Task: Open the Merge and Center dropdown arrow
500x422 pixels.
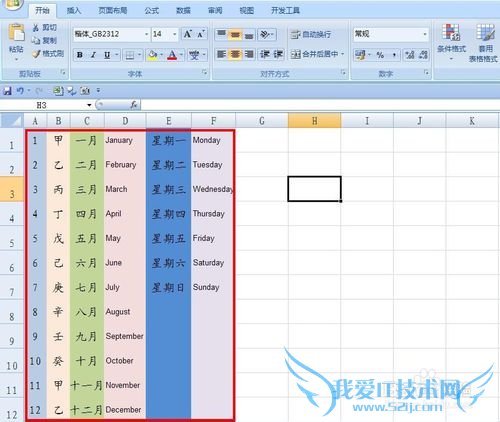Action: [x=342, y=54]
